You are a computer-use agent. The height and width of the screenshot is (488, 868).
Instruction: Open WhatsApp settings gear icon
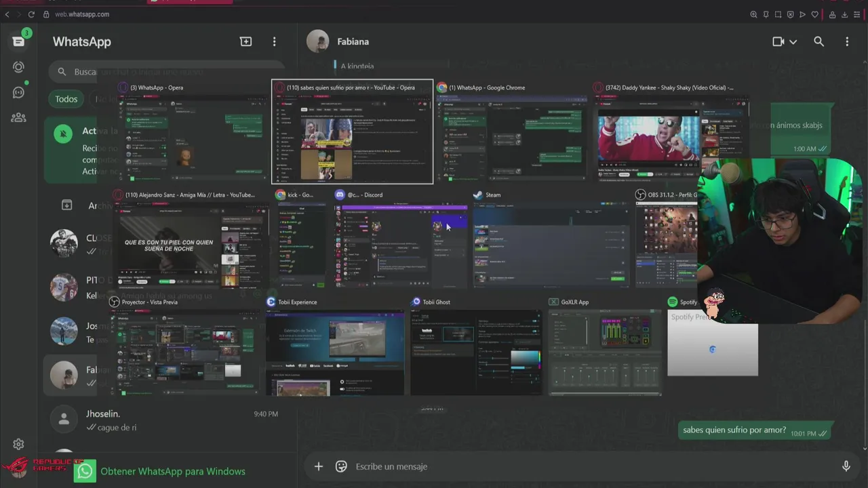(x=18, y=445)
